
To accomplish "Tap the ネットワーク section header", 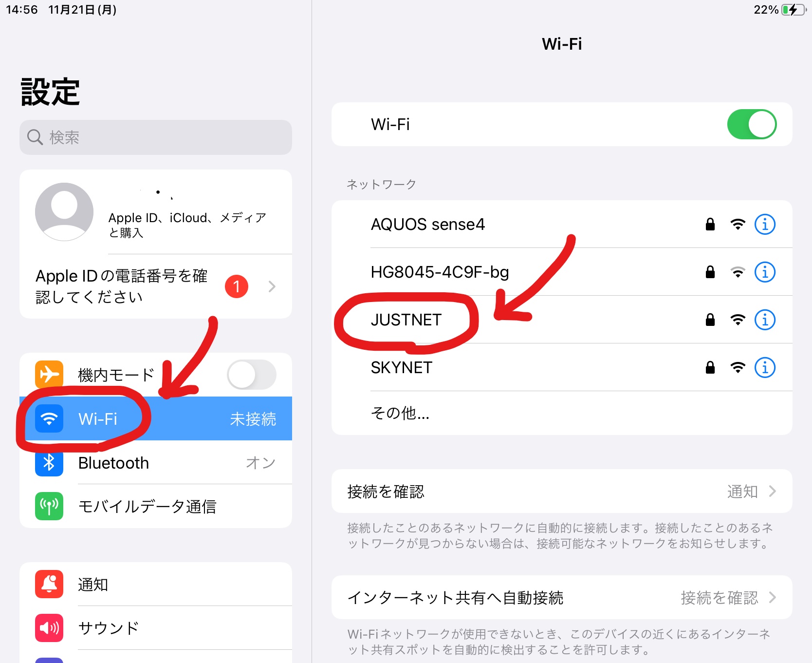I will click(x=381, y=184).
